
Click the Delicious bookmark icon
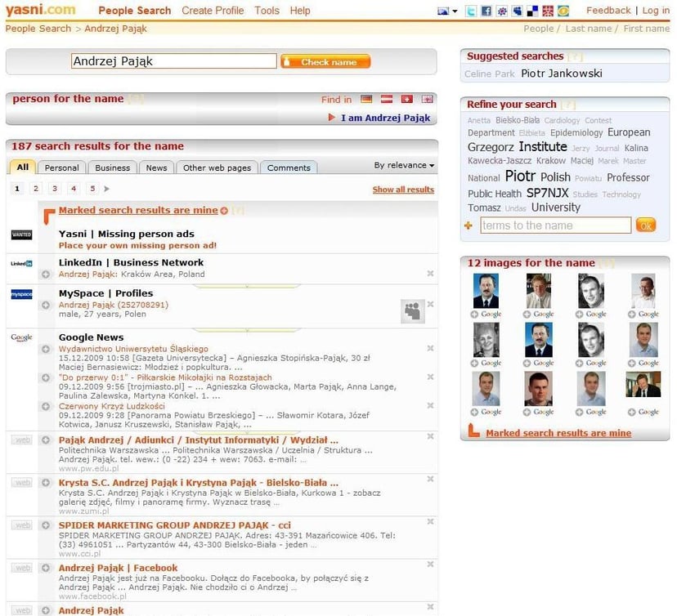pyautogui.click(x=532, y=11)
